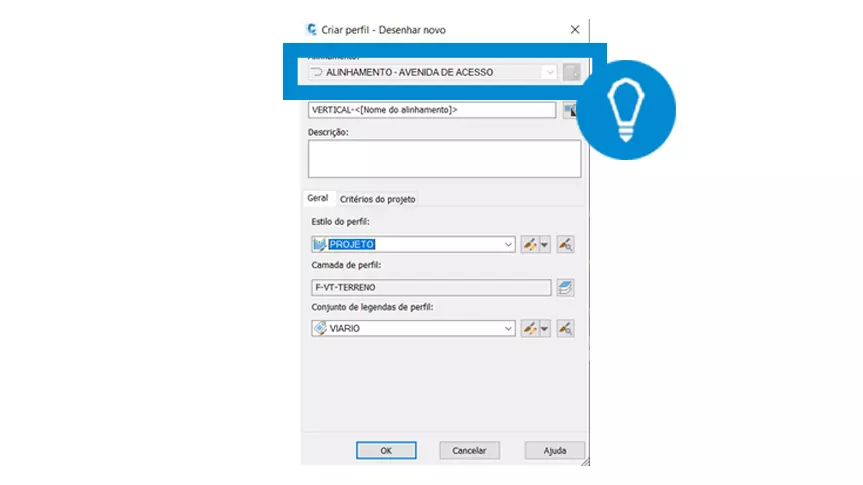Open the arrow beside label set edit
The width and height of the screenshot is (863, 485).
(544, 329)
